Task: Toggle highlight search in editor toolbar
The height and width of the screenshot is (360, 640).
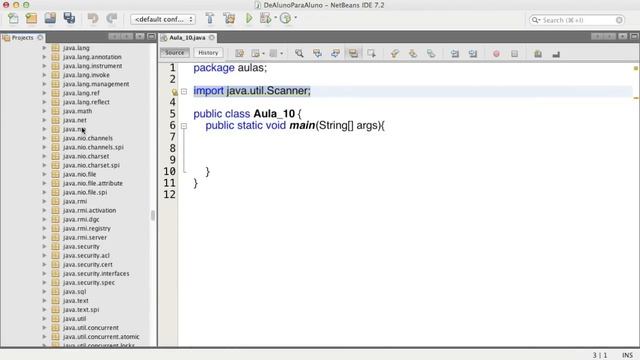Action: click(353, 53)
